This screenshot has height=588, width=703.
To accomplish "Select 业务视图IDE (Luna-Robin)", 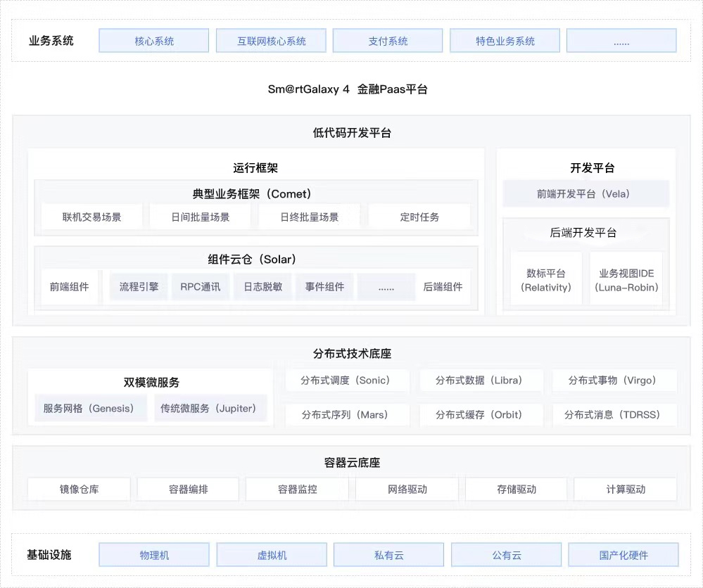I will click(x=626, y=279).
